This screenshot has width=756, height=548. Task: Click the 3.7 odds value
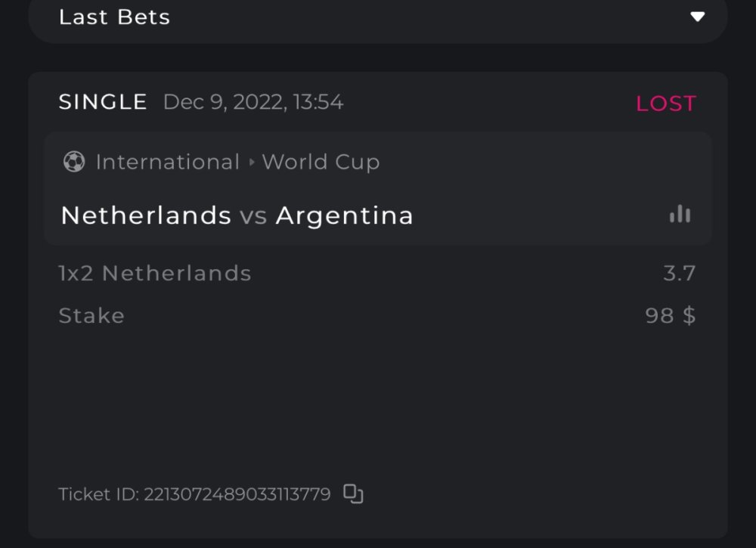click(x=679, y=273)
